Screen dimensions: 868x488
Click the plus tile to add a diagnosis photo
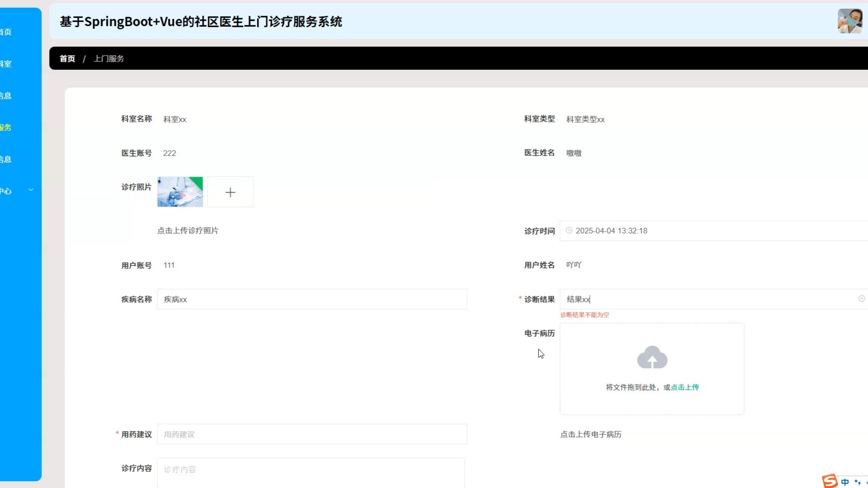(x=230, y=192)
